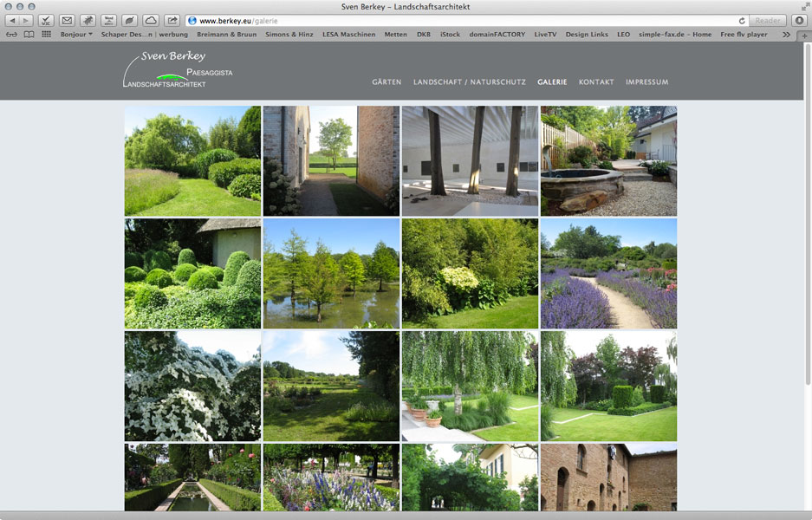
Task: Open the weeping birch with terracotta pots photo
Action: coord(471,387)
